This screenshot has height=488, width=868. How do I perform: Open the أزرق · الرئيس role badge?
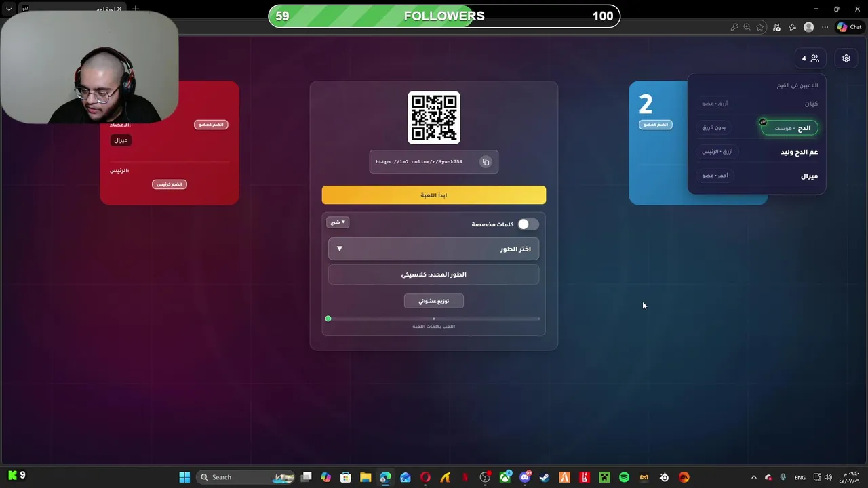[x=717, y=152]
